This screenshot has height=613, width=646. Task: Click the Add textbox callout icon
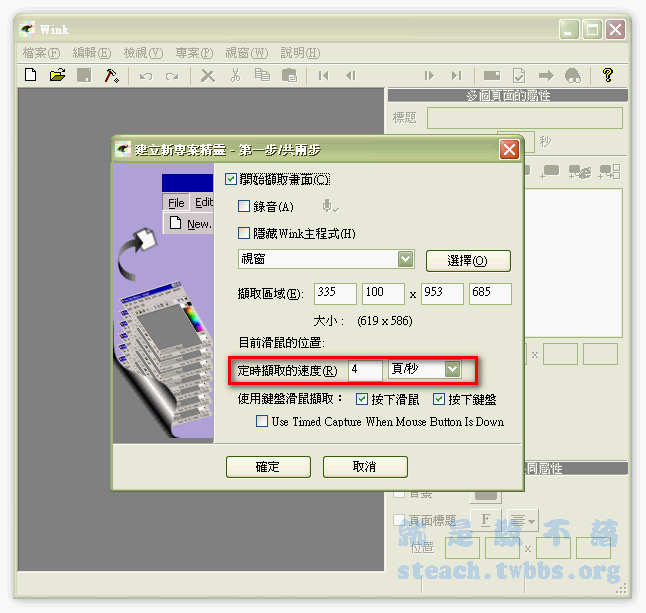[x=550, y=171]
